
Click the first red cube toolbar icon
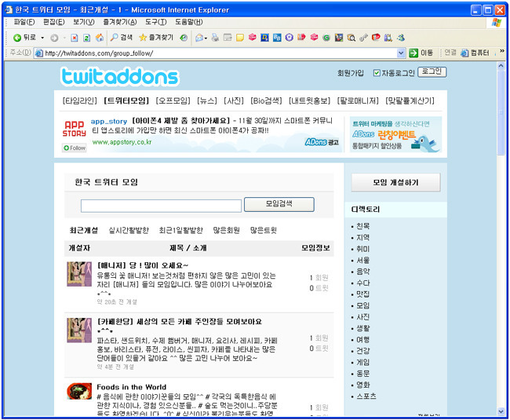(x=253, y=38)
